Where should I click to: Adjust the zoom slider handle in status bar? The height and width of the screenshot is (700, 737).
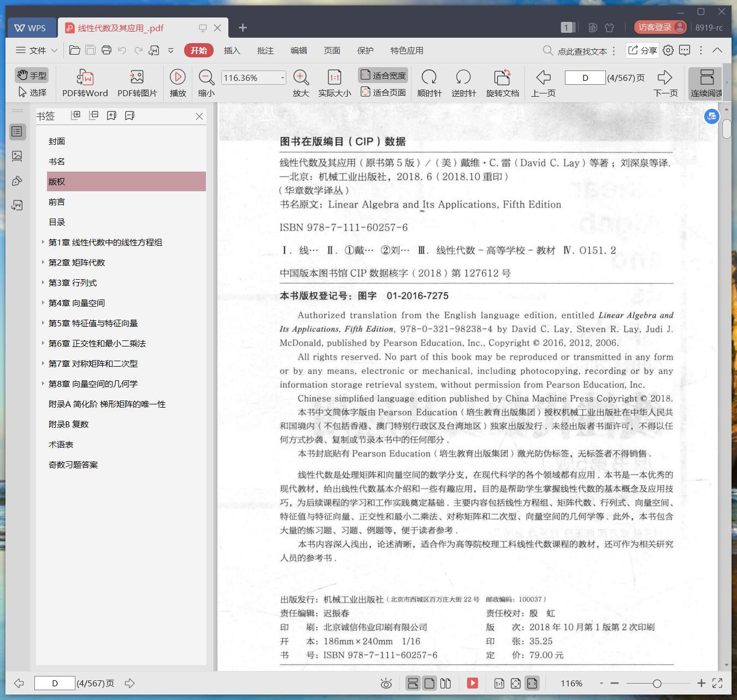click(x=657, y=683)
